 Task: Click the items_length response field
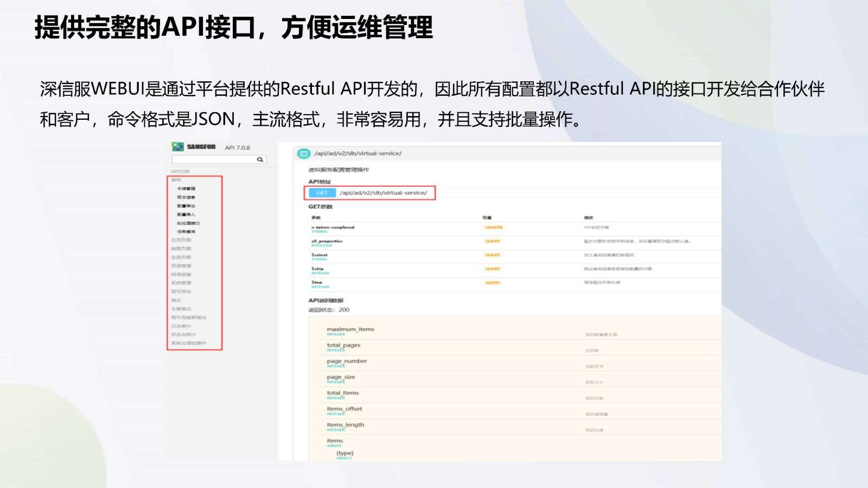[x=345, y=425]
